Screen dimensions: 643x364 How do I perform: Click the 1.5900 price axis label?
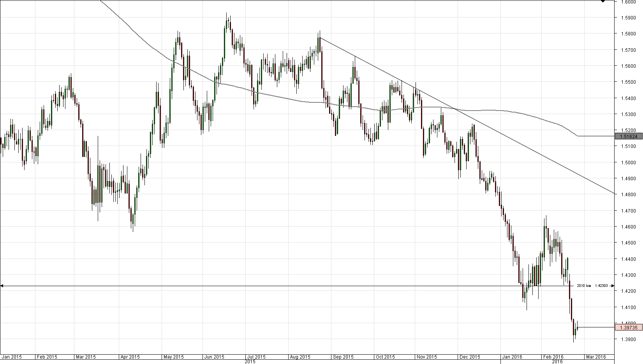click(x=629, y=18)
